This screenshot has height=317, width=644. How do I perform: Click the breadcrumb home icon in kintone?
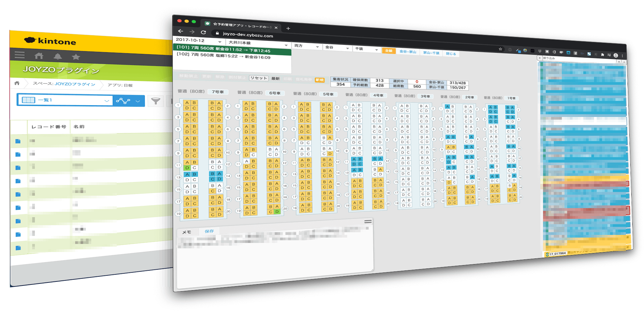click(17, 83)
